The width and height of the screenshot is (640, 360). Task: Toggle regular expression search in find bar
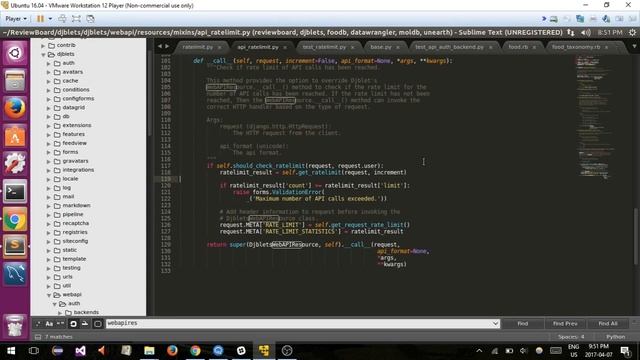click(38, 324)
